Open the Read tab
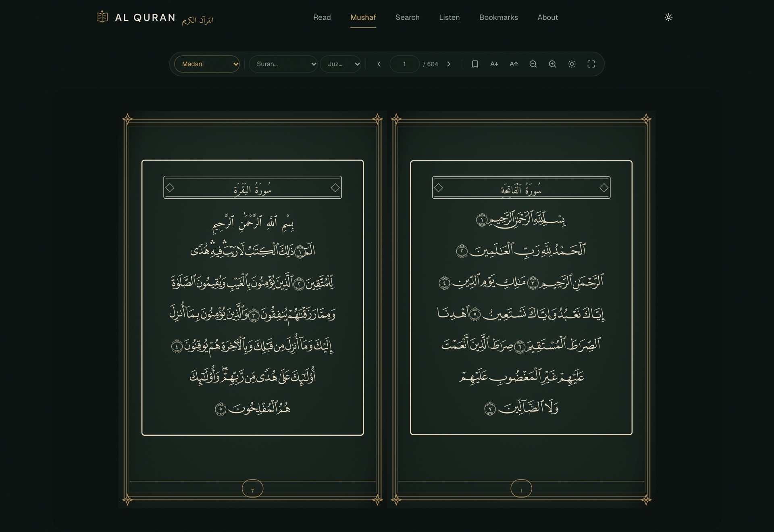Viewport: 774px width, 532px height. (322, 17)
